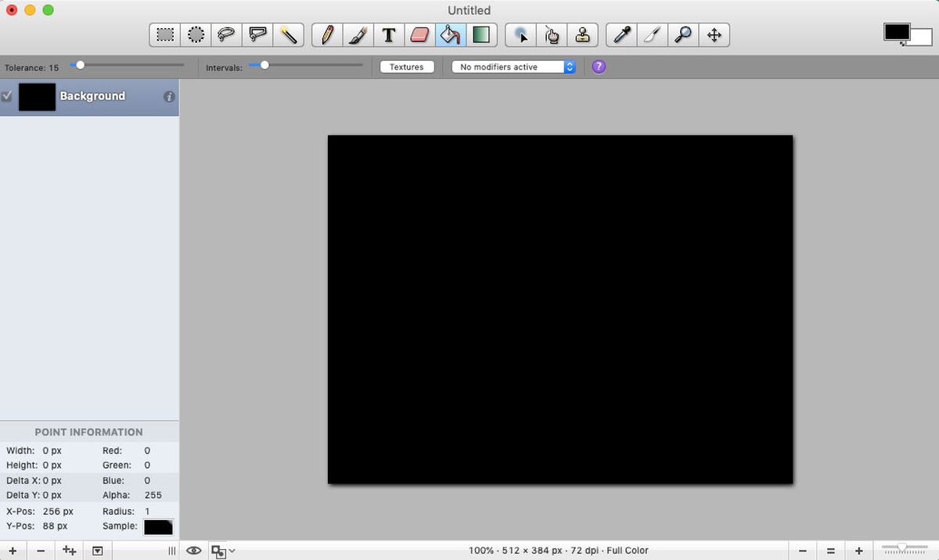
Task: Toggle the eye icon in bottom bar
Action: point(193,551)
